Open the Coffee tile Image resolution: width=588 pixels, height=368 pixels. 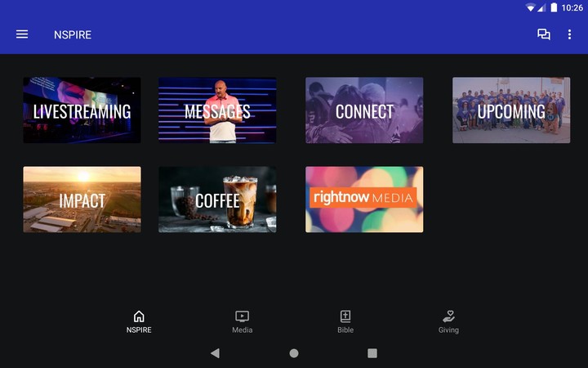(217, 200)
